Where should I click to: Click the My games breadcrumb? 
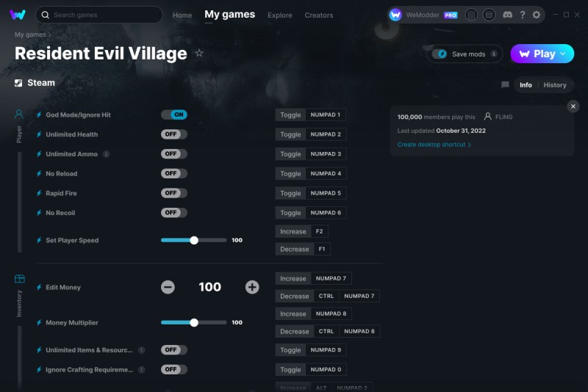(x=30, y=35)
